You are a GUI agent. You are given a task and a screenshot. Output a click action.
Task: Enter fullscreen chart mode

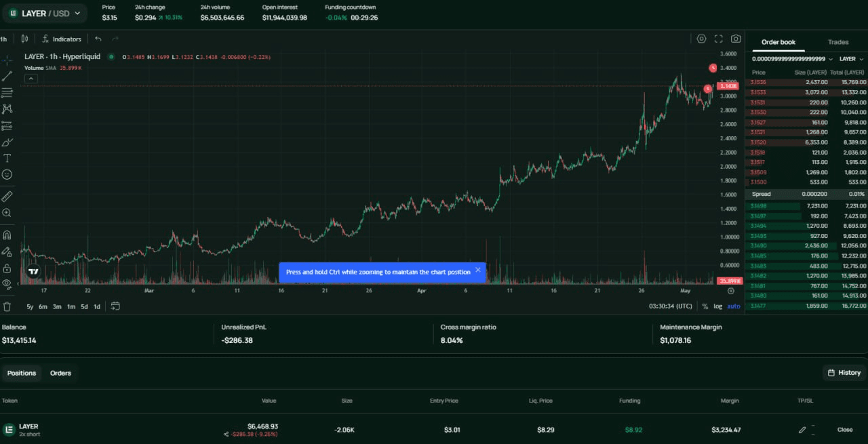(x=718, y=39)
